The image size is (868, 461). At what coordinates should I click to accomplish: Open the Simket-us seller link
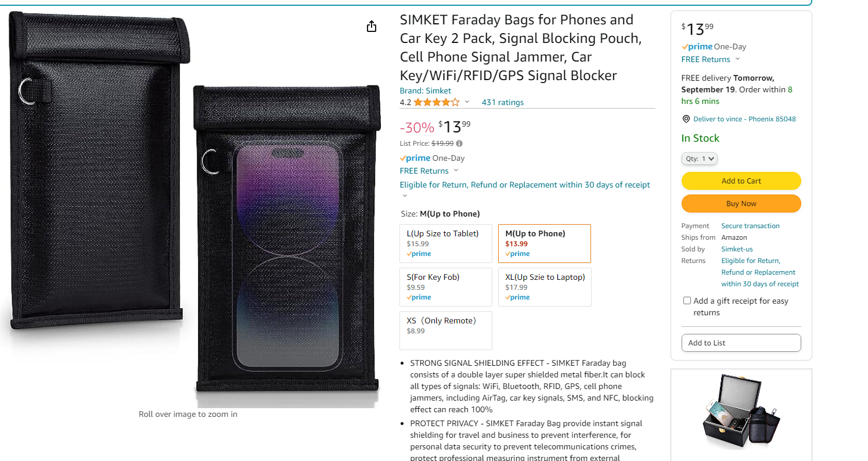pyautogui.click(x=737, y=249)
